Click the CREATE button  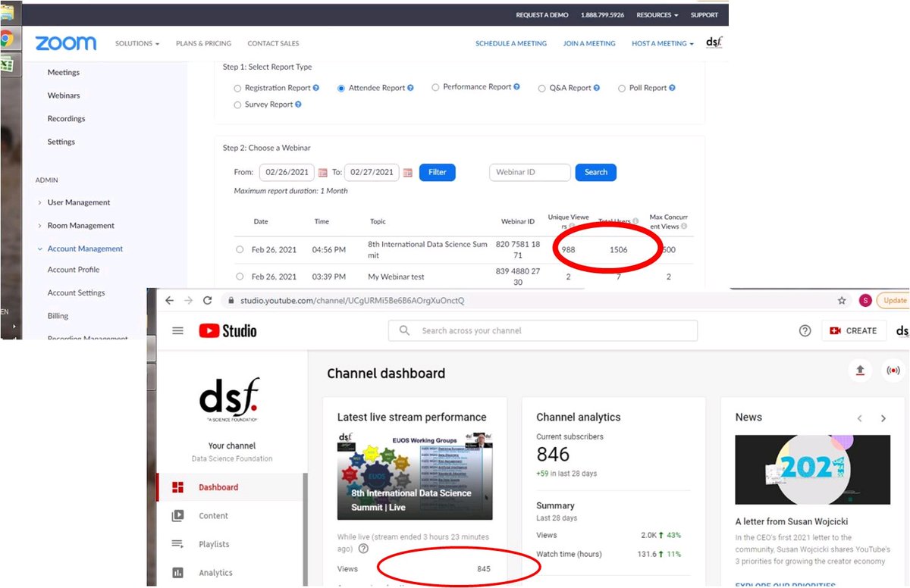pyautogui.click(x=854, y=330)
